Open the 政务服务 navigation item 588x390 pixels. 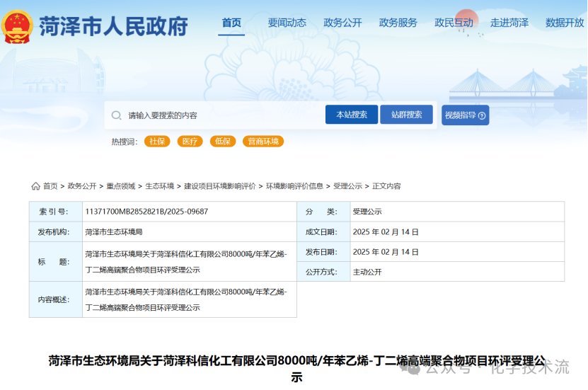click(398, 23)
